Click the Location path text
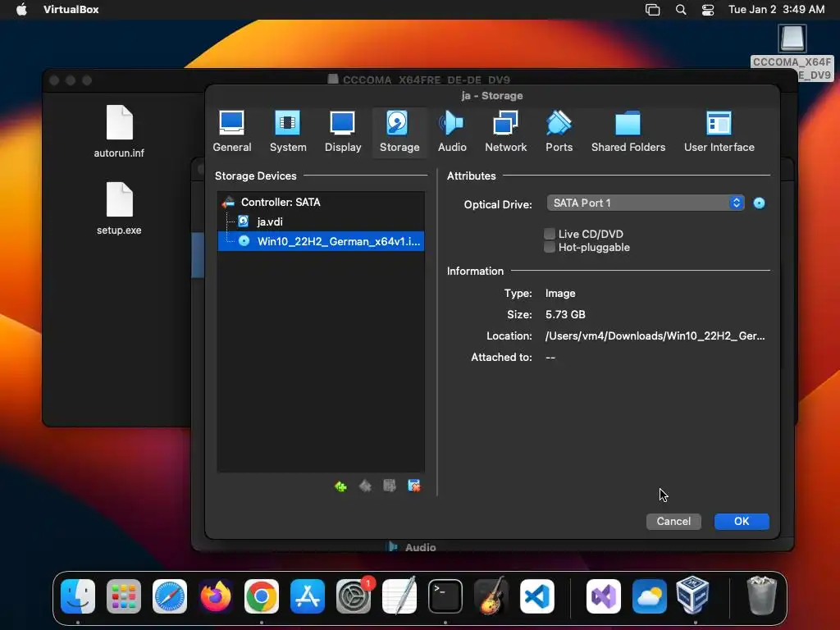 click(655, 336)
